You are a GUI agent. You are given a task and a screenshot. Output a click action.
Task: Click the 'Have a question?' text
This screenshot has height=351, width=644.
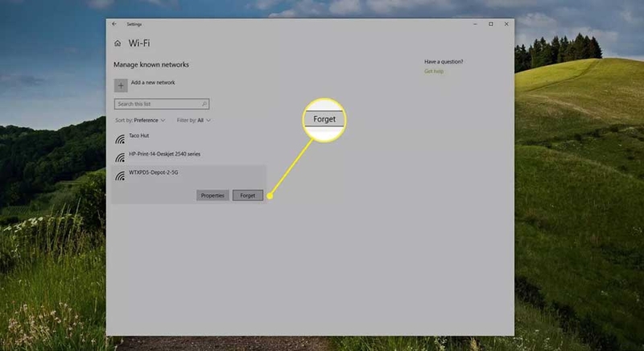444,61
